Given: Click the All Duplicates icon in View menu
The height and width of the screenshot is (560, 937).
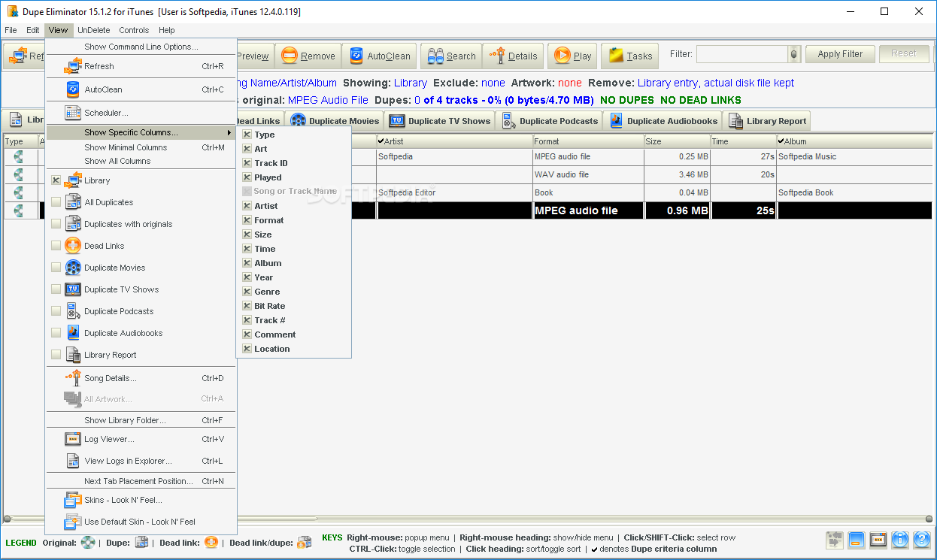Looking at the screenshot, I should (x=73, y=202).
